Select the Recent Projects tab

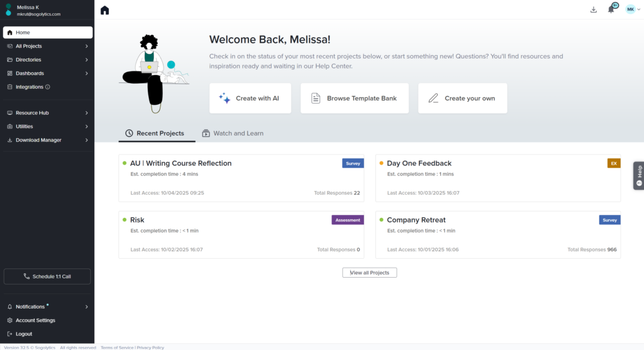pos(155,133)
